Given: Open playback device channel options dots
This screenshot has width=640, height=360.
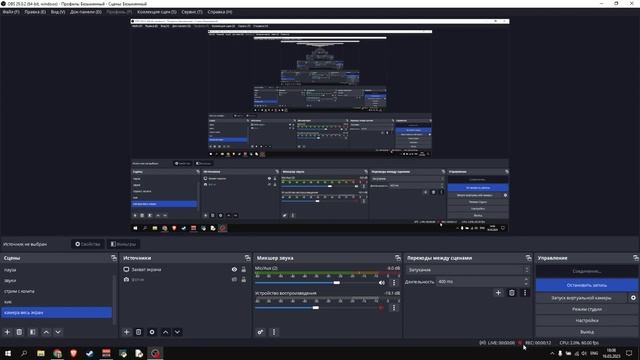Looking at the screenshot, I should (394, 308).
